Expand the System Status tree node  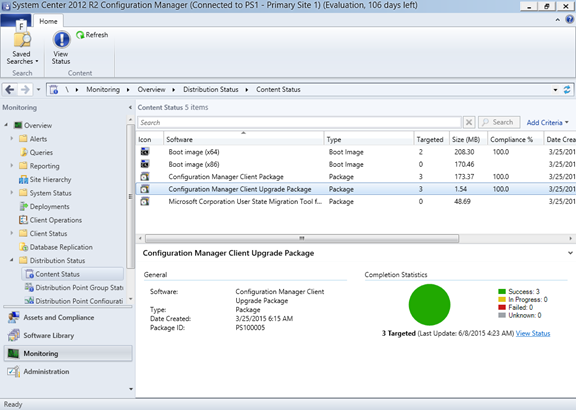tap(12, 193)
